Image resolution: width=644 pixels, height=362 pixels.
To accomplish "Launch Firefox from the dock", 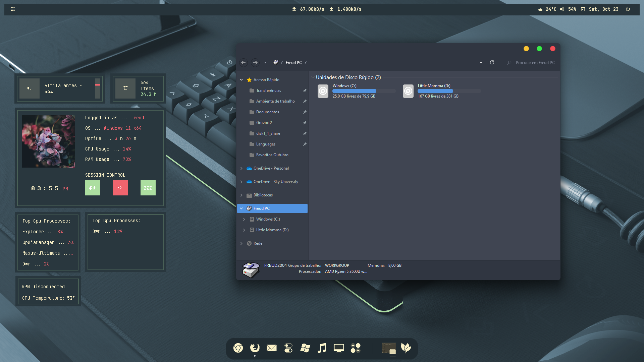I will (x=255, y=348).
